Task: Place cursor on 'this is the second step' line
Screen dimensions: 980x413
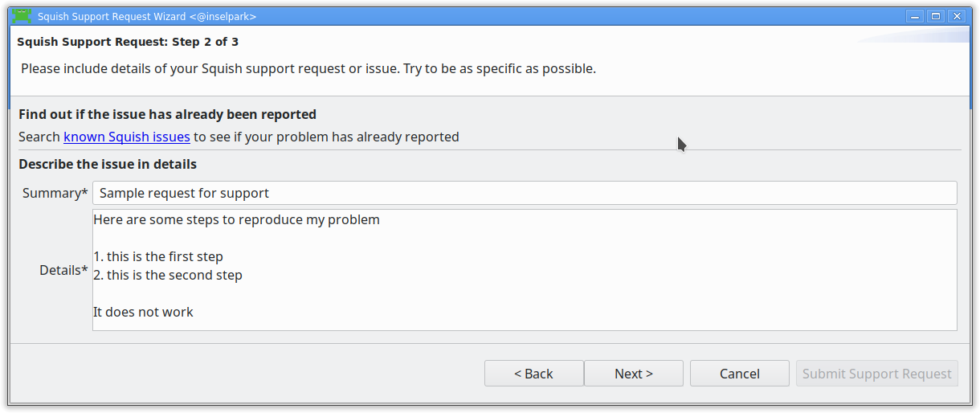Action: [x=174, y=276]
